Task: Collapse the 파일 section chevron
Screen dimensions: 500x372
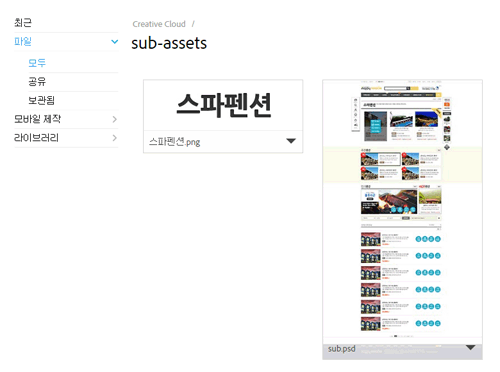Action: click(114, 42)
